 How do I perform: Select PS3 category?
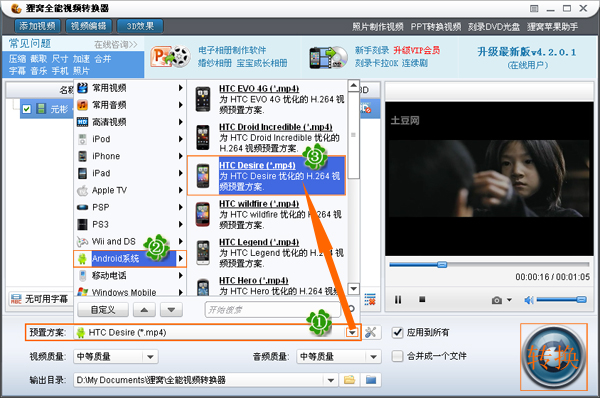tap(130, 224)
